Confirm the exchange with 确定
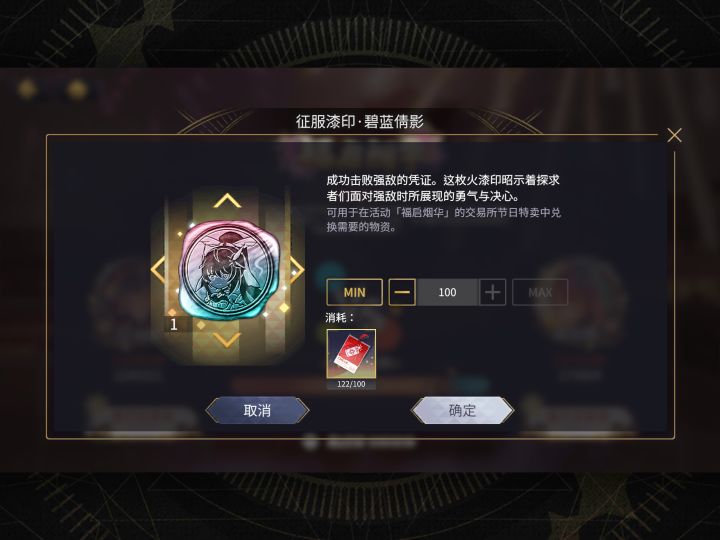The image size is (720, 540). tap(462, 410)
